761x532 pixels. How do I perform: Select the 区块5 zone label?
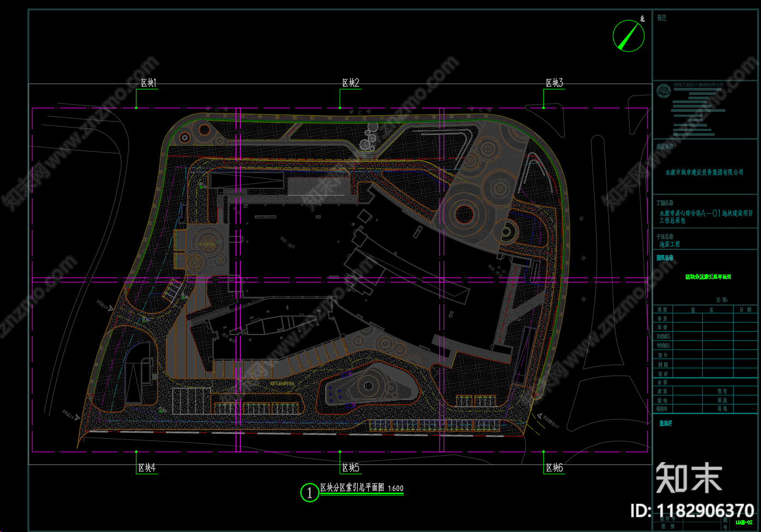click(351, 468)
